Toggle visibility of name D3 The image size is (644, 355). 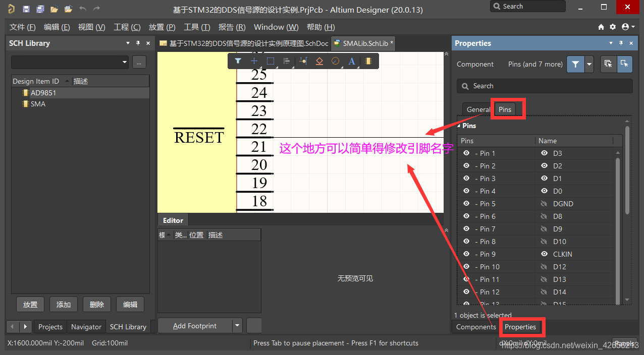(544, 153)
